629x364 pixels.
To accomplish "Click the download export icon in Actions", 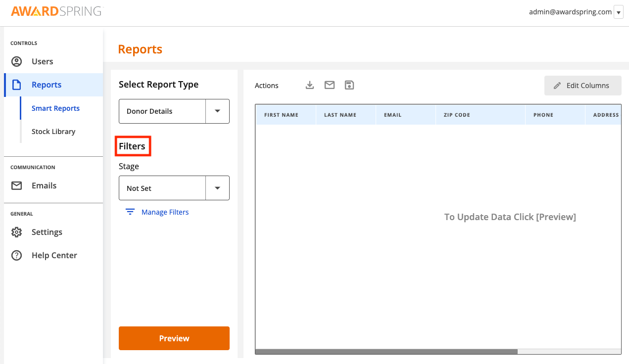I will coord(309,85).
